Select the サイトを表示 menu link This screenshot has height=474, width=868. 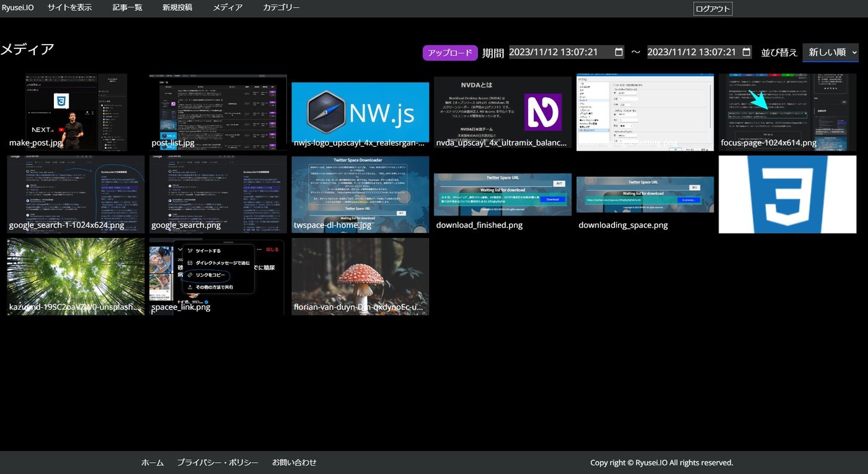coord(69,7)
